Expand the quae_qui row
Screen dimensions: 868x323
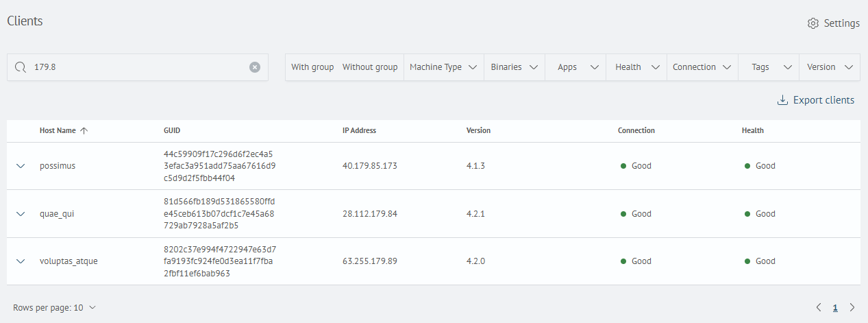(21, 214)
